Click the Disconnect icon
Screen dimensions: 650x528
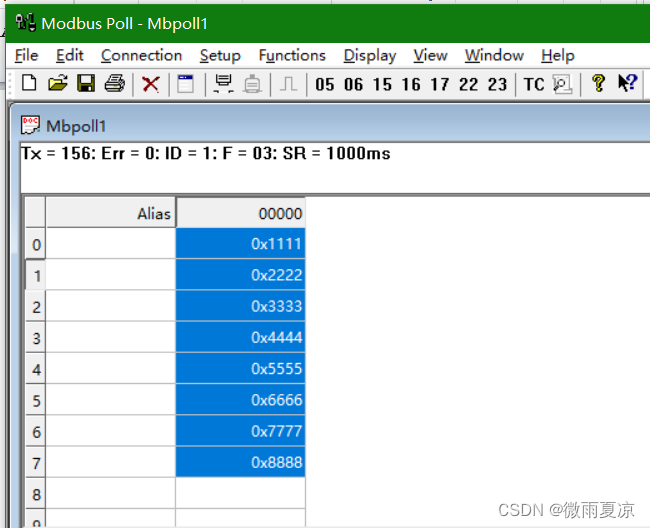tap(252, 84)
